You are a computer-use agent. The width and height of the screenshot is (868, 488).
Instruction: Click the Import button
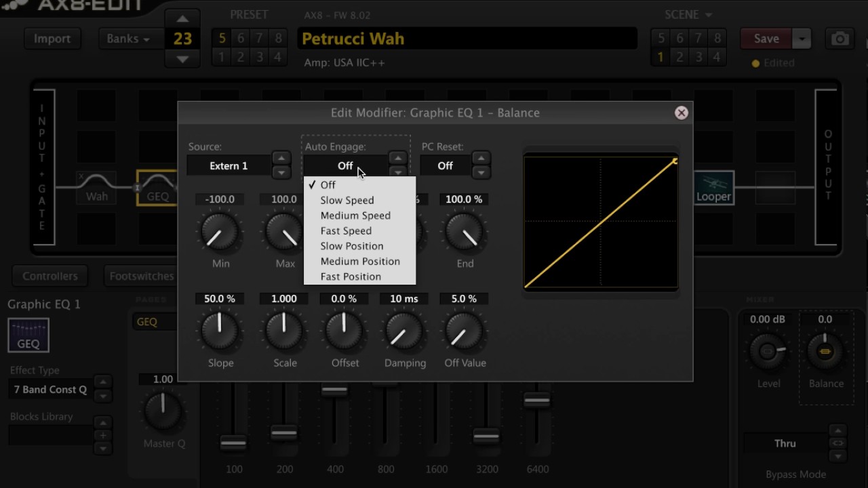tap(52, 39)
